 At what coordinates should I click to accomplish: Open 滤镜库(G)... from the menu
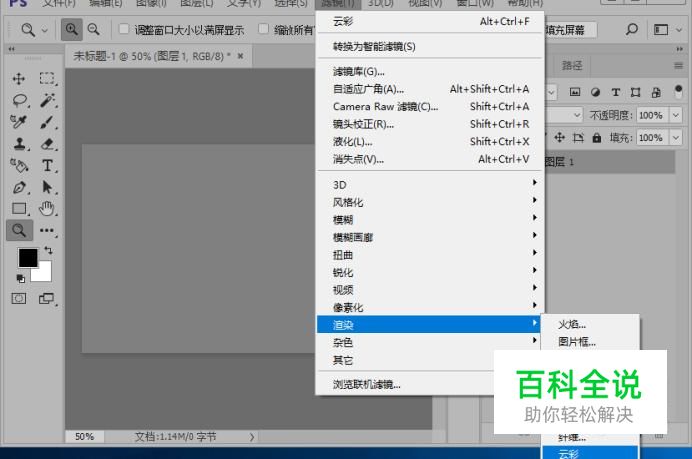click(431, 71)
